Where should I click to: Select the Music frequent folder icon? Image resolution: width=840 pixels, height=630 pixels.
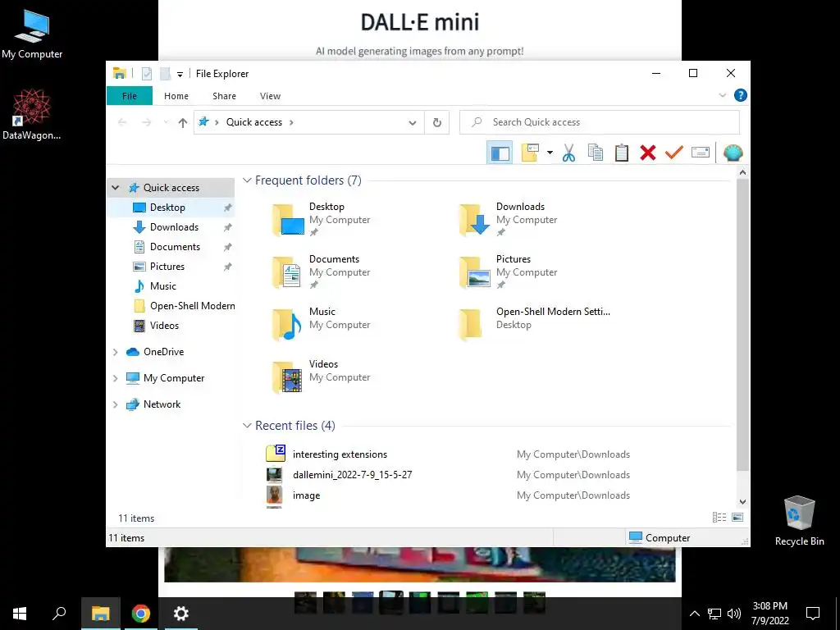click(x=288, y=325)
